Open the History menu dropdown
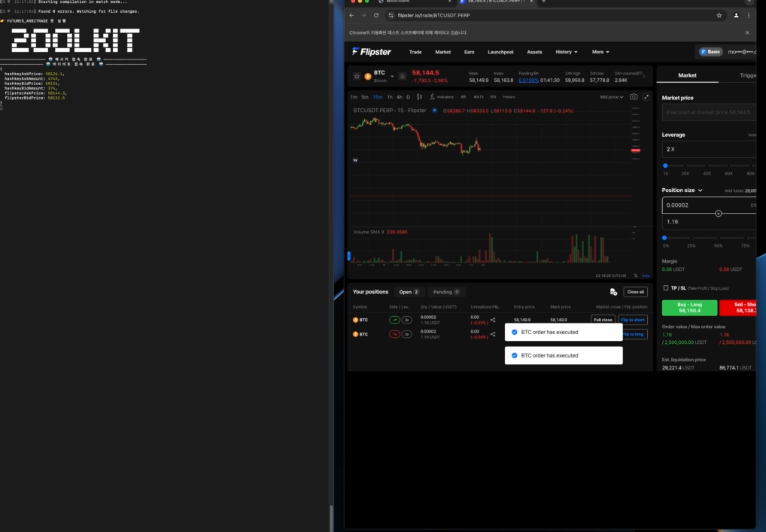The image size is (766, 532). pos(566,52)
